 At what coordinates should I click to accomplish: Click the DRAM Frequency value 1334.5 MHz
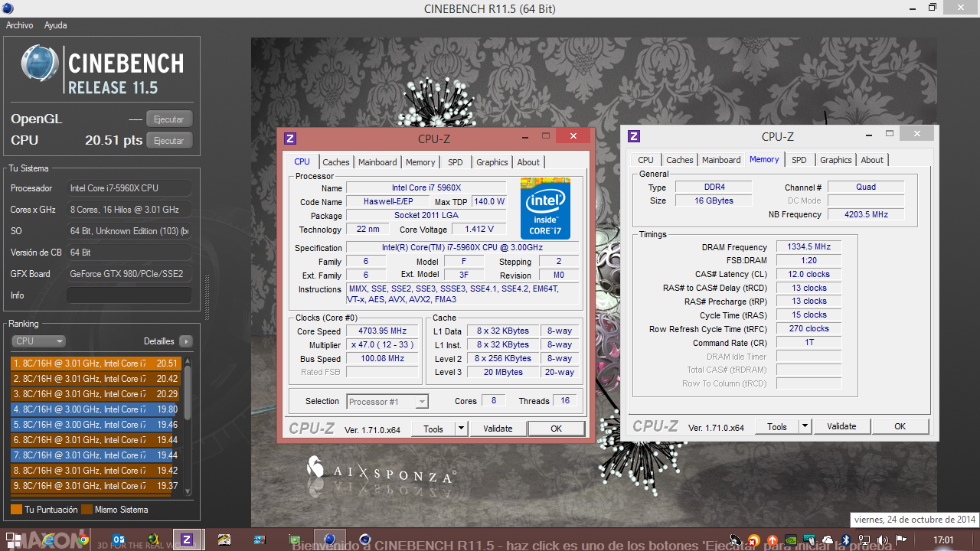808,247
